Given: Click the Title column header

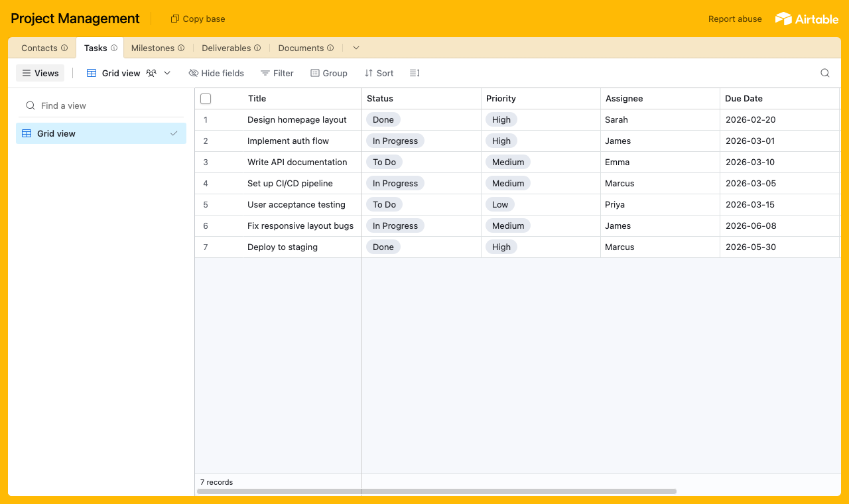Looking at the screenshot, I should coord(257,98).
